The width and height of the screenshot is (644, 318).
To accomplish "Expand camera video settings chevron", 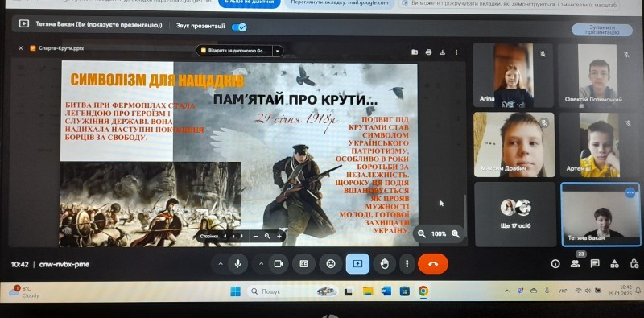I will [261, 264].
